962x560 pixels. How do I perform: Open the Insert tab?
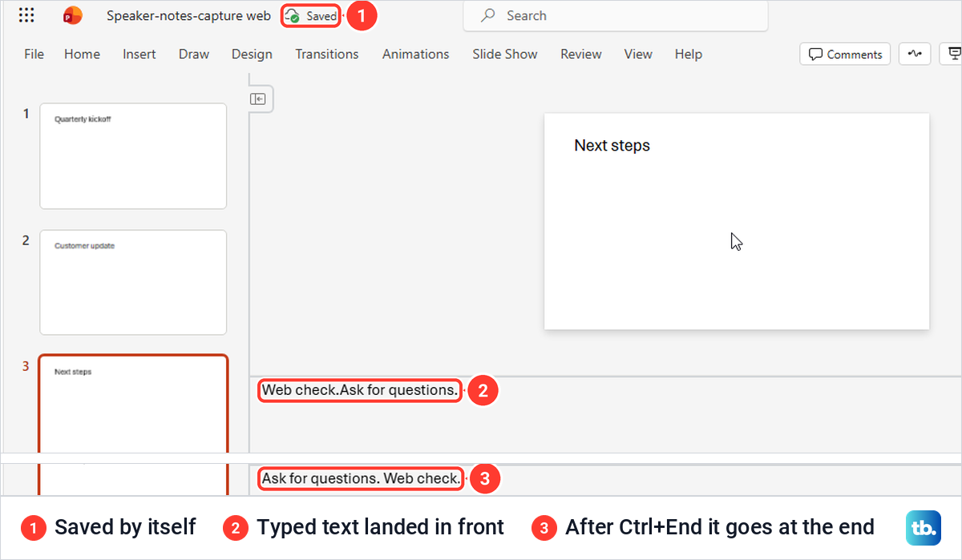tap(139, 54)
